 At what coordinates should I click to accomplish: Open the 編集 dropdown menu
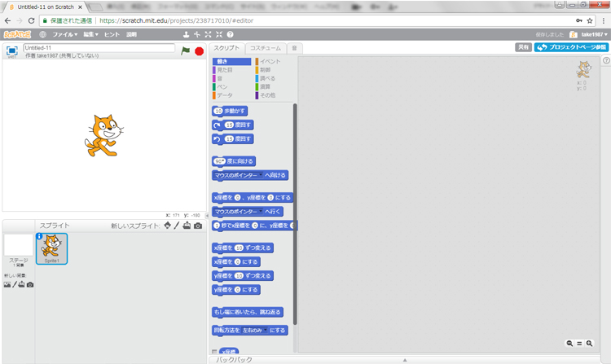(90, 35)
